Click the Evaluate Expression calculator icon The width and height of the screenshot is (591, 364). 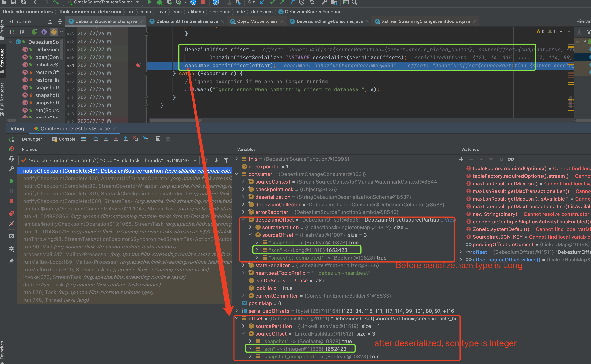point(158,139)
